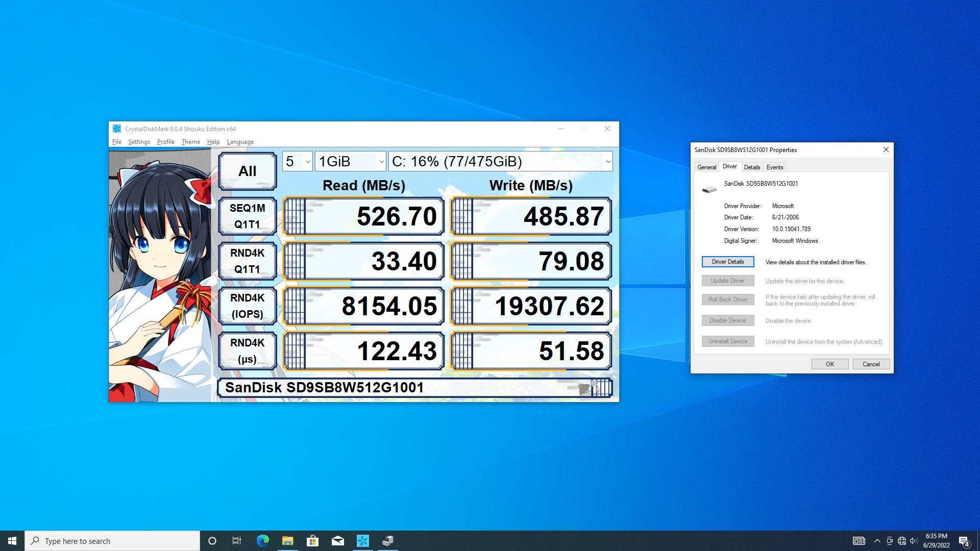
Task: Close the CrystalDiskMark window
Action: (x=607, y=129)
